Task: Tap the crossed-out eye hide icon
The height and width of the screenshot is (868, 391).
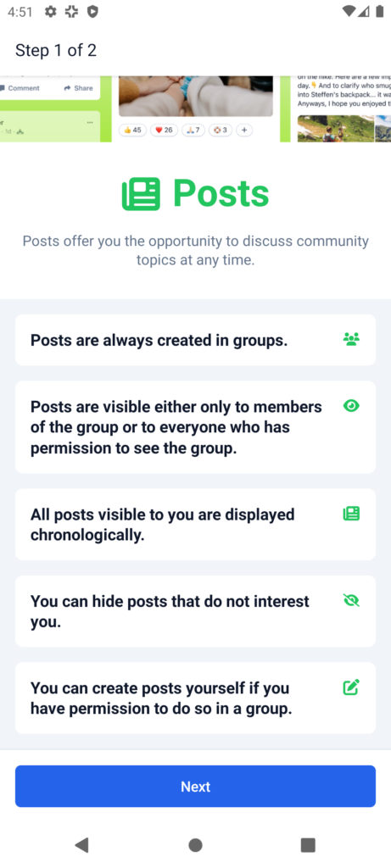Action: [351, 601]
